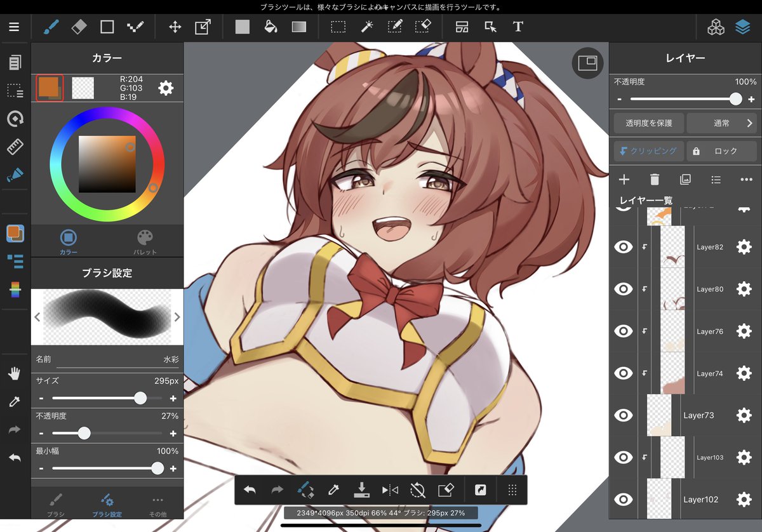Select the Move tool
762x532 pixels.
(175, 27)
